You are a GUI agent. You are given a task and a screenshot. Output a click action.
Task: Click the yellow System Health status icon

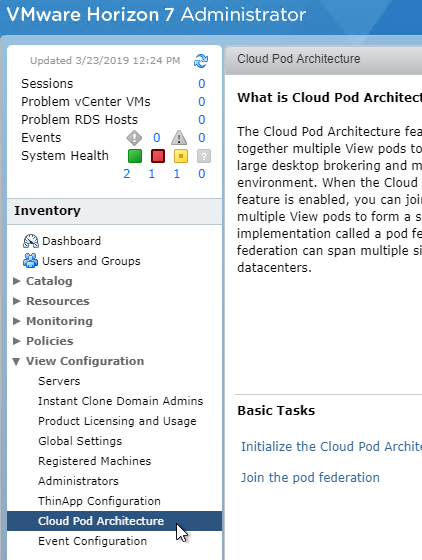(x=181, y=156)
